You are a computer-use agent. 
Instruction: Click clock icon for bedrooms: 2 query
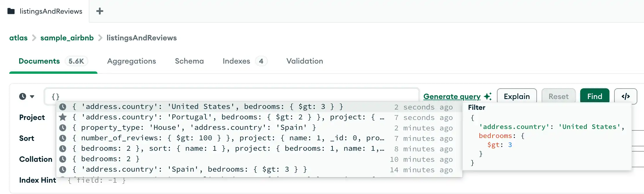(63, 159)
